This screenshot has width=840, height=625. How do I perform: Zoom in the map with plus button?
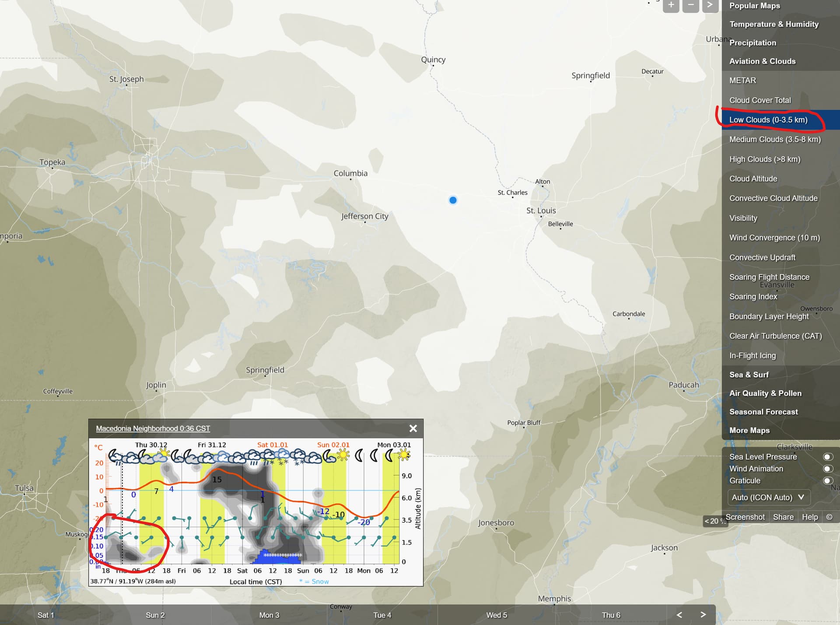pos(671,5)
